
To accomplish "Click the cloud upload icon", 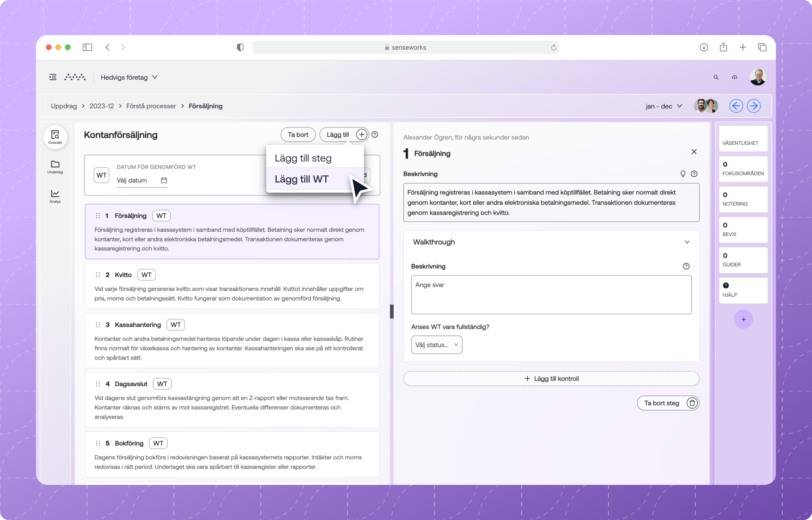I will [734, 77].
